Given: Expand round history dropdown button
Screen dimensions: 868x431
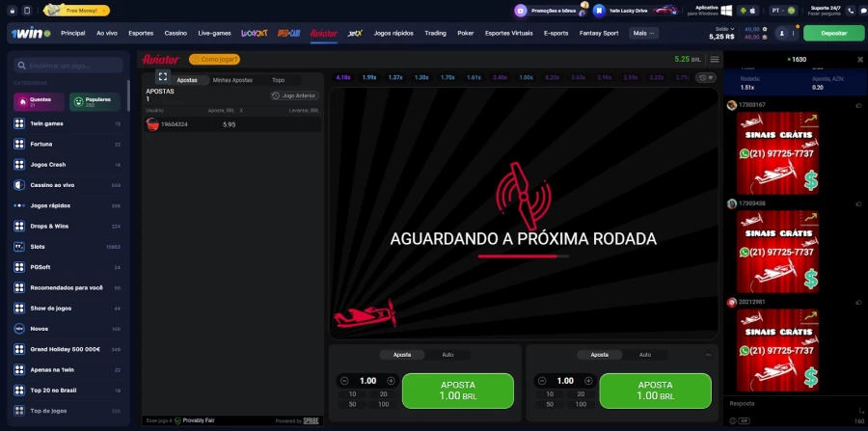Looking at the screenshot, I should (x=706, y=77).
